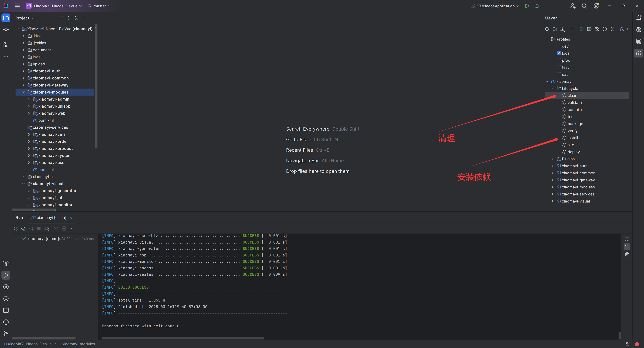
Task: Open Build hammer tool window
Action: (6, 264)
